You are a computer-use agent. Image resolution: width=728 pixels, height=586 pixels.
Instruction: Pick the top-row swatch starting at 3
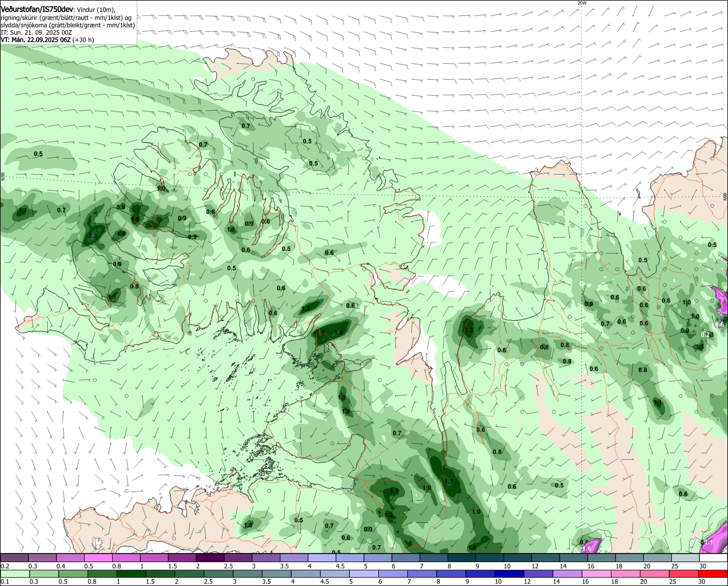(266, 558)
